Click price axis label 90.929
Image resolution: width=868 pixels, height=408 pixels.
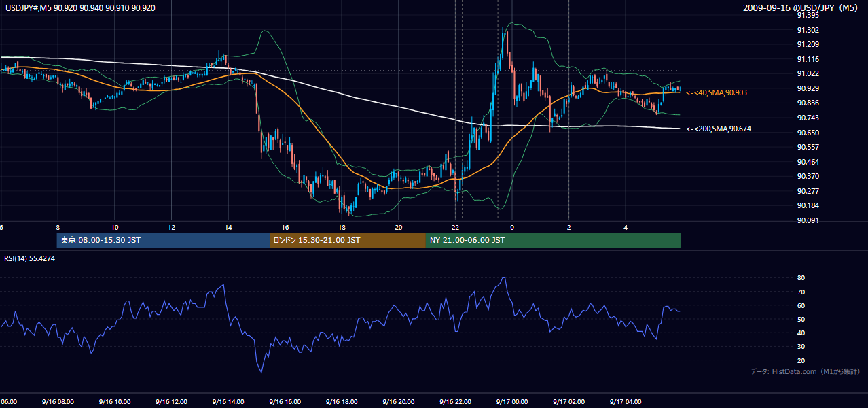[808, 88]
